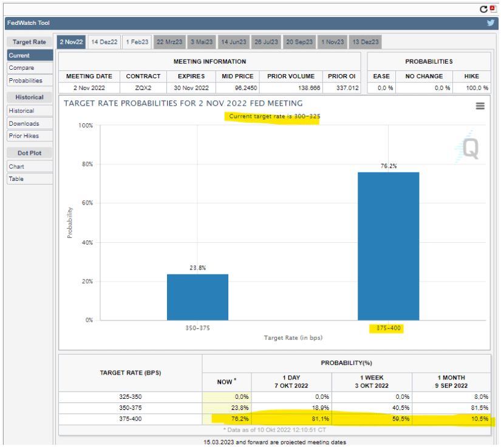
Task: Open the Dot Plot Chart item
Action: click(x=29, y=166)
